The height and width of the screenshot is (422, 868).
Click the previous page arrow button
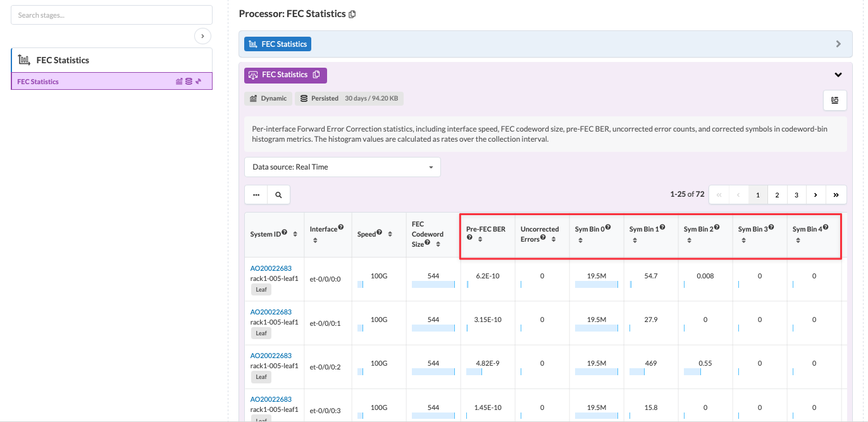pyautogui.click(x=738, y=195)
